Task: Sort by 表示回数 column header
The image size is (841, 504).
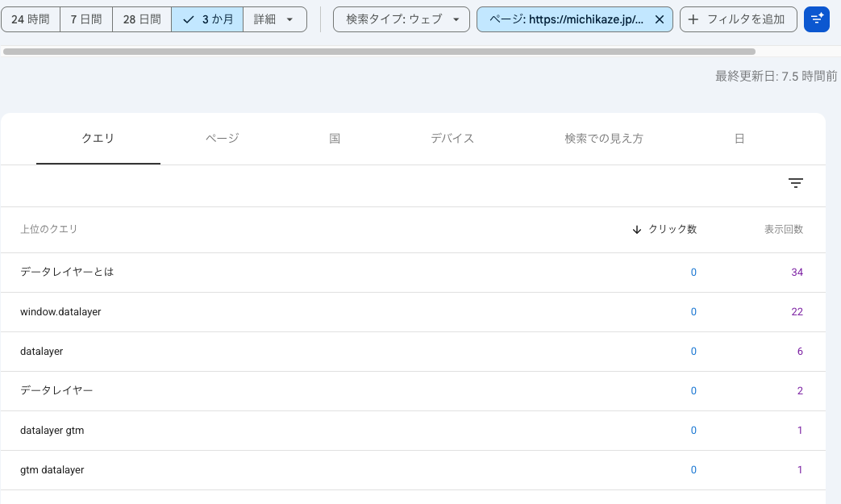Action: coord(784,230)
